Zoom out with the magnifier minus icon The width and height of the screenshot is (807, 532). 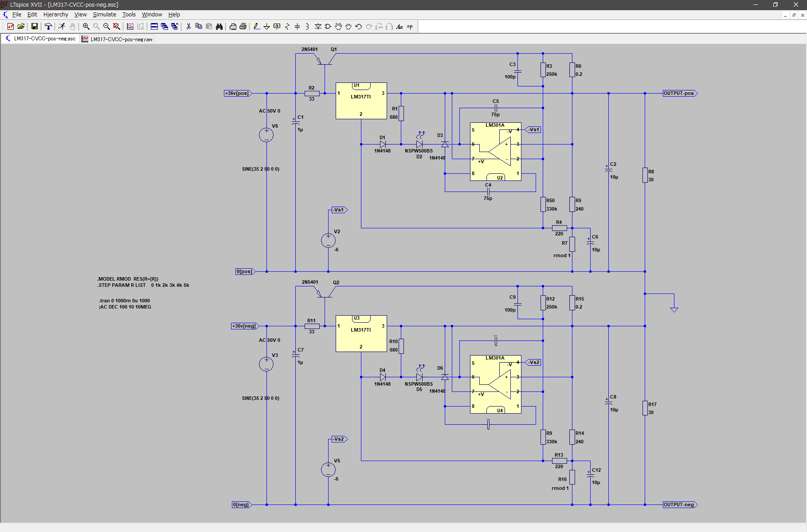click(x=106, y=27)
